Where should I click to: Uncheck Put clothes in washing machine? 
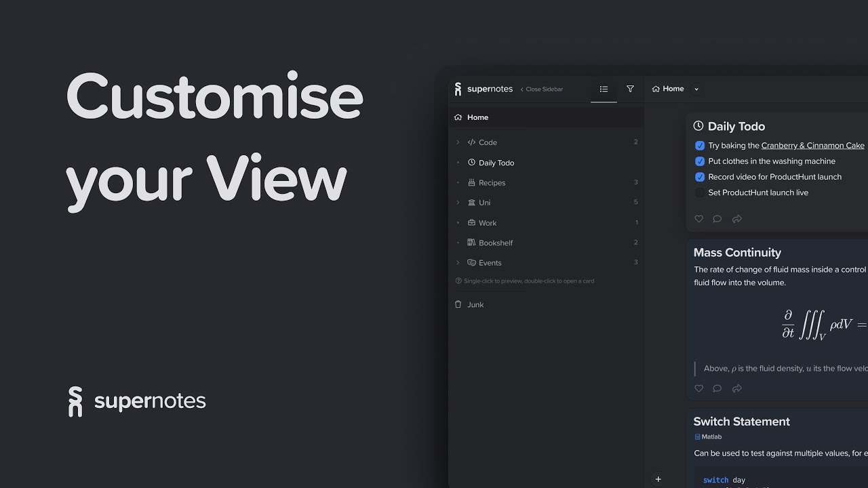coord(700,161)
